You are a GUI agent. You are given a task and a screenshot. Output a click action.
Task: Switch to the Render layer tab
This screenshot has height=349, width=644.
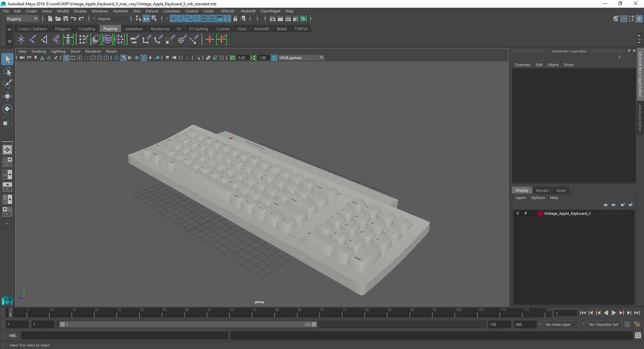(x=542, y=191)
